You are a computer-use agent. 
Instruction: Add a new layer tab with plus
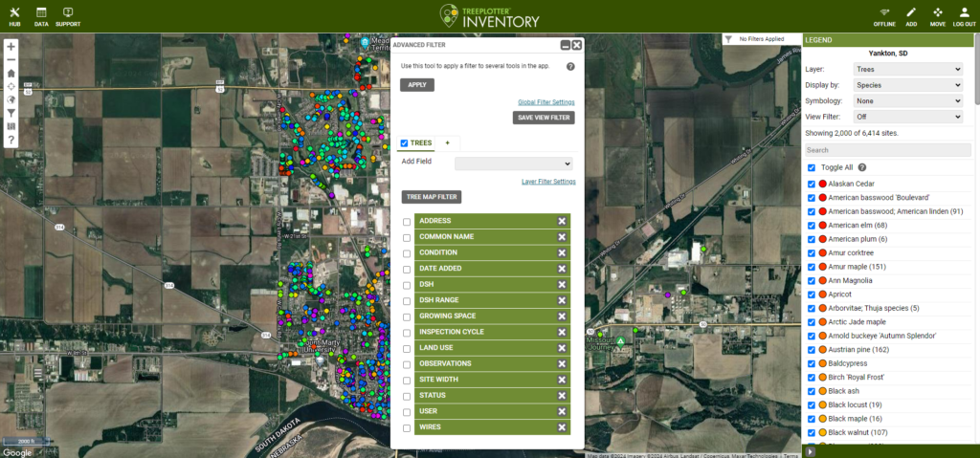(x=448, y=143)
